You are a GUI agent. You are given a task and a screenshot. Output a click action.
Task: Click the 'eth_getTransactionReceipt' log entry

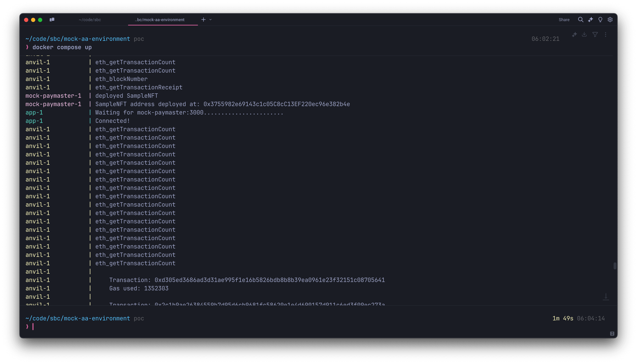(x=139, y=87)
